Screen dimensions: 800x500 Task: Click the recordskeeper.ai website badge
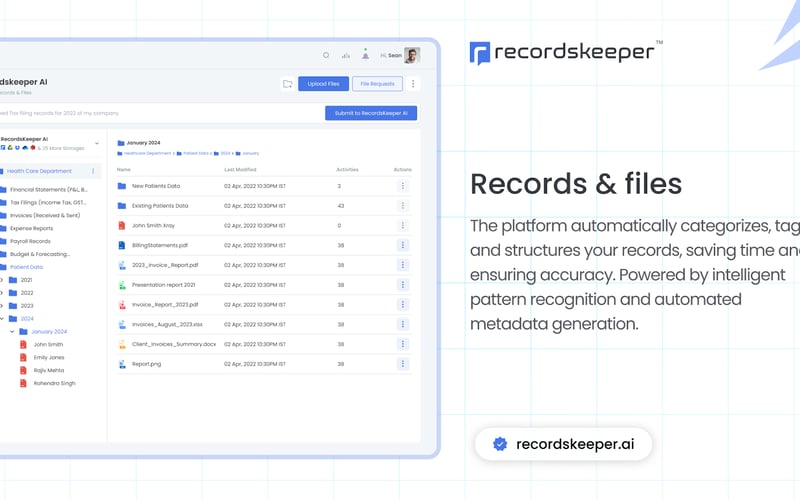[x=563, y=444]
